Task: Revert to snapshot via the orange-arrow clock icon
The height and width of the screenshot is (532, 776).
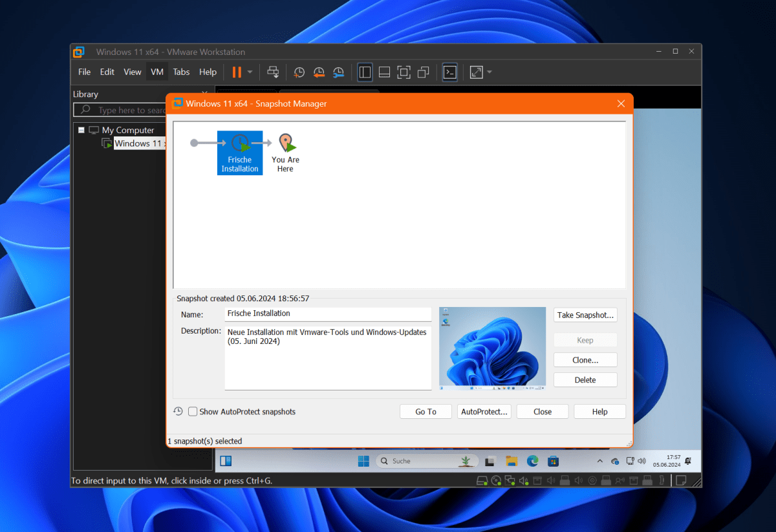Action: click(x=319, y=72)
